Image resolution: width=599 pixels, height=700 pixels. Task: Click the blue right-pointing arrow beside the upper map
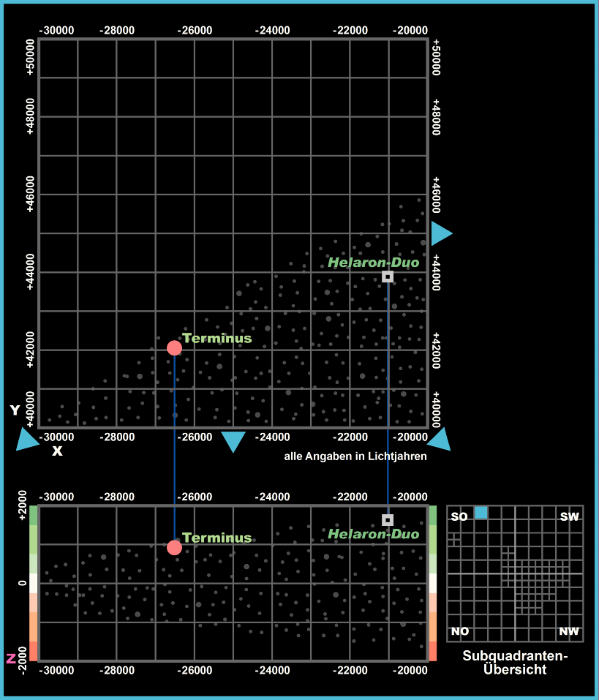click(x=440, y=233)
